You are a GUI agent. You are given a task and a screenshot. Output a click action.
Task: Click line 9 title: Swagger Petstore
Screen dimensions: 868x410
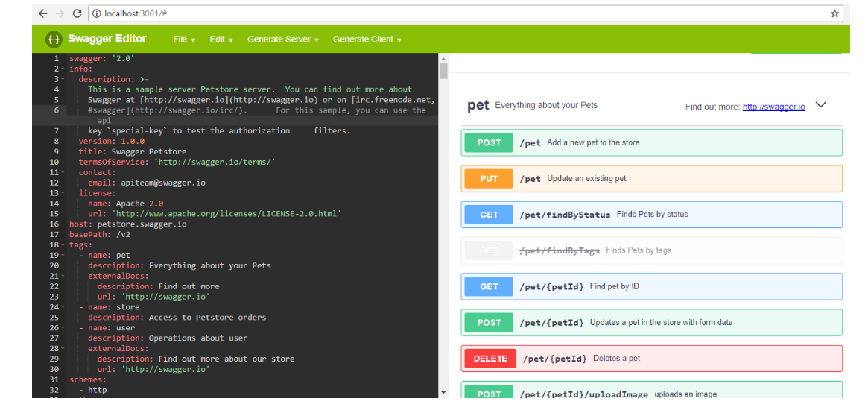133,152
